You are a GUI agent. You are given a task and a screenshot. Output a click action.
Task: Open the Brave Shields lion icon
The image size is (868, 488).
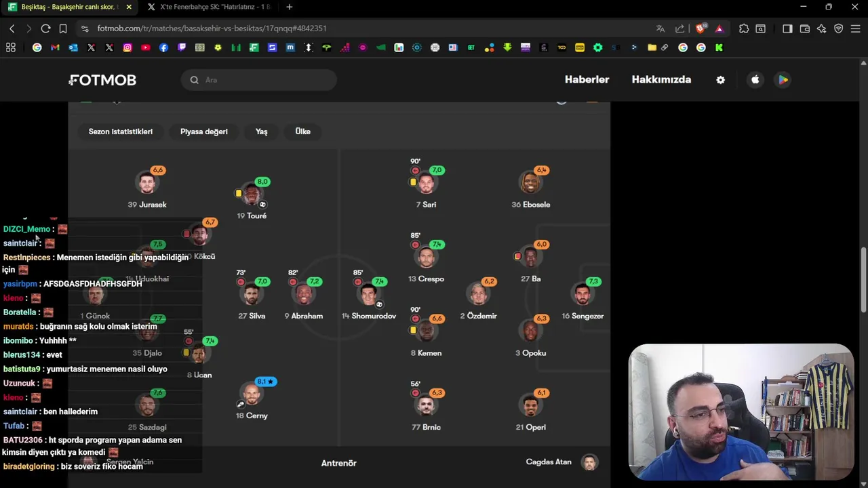click(701, 28)
